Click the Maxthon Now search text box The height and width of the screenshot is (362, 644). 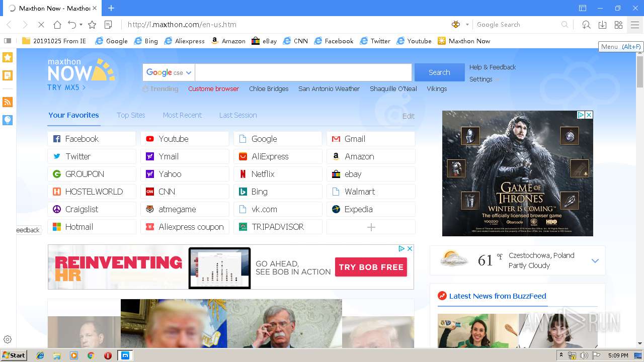point(303,72)
